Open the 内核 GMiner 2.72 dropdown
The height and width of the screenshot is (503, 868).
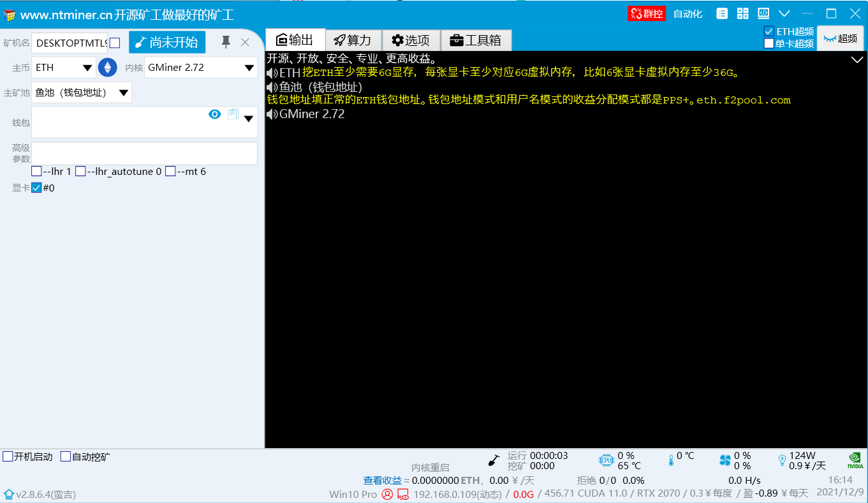coord(201,67)
